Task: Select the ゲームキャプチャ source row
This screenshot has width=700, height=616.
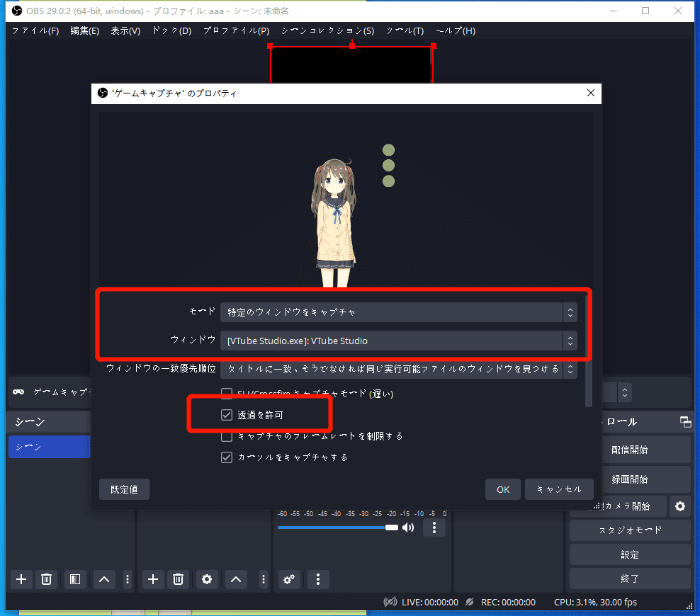Action: [50, 392]
